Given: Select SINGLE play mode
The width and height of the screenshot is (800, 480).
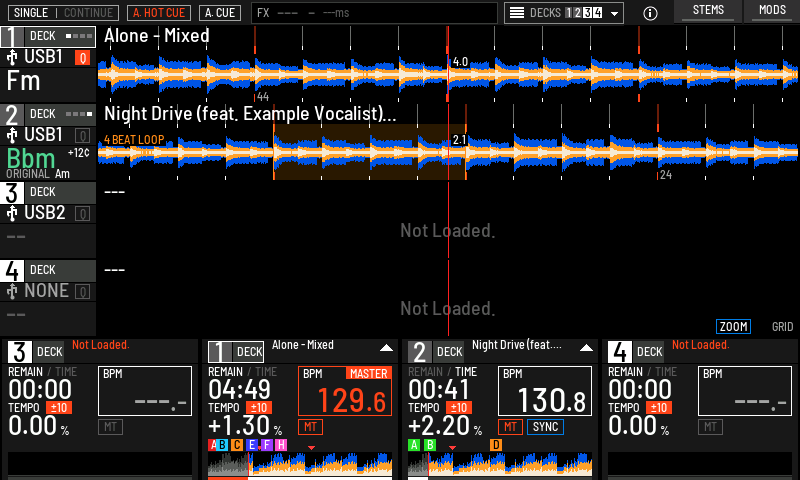Looking at the screenshot, I should (x=31, y=13).
